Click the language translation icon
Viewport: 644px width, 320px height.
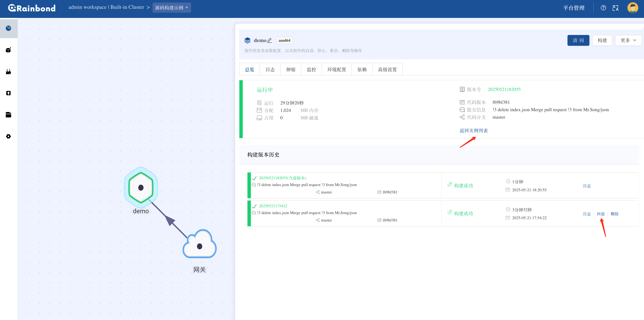coord(615,8)
